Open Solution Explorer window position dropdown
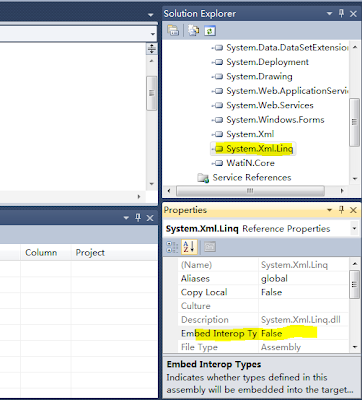Screen dimensions: 362x400 click(x=329, y=14)
